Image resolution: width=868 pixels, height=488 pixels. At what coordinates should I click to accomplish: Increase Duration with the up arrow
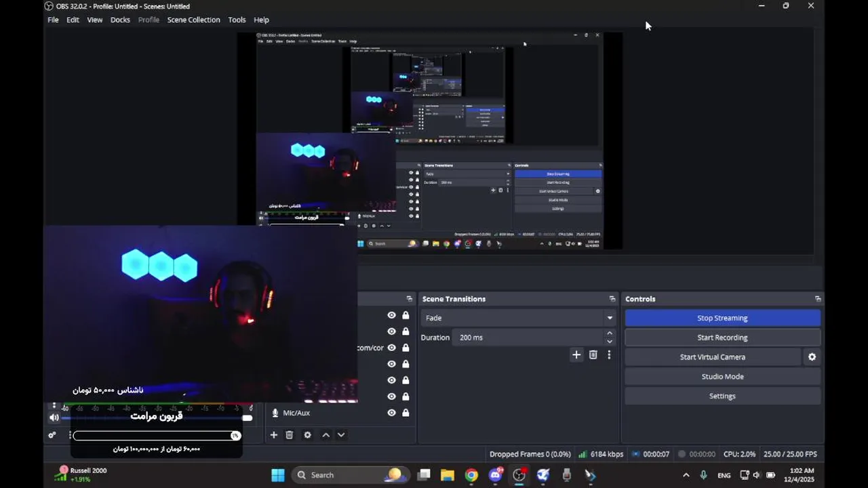pyautogui.click(x=610, y=333)
